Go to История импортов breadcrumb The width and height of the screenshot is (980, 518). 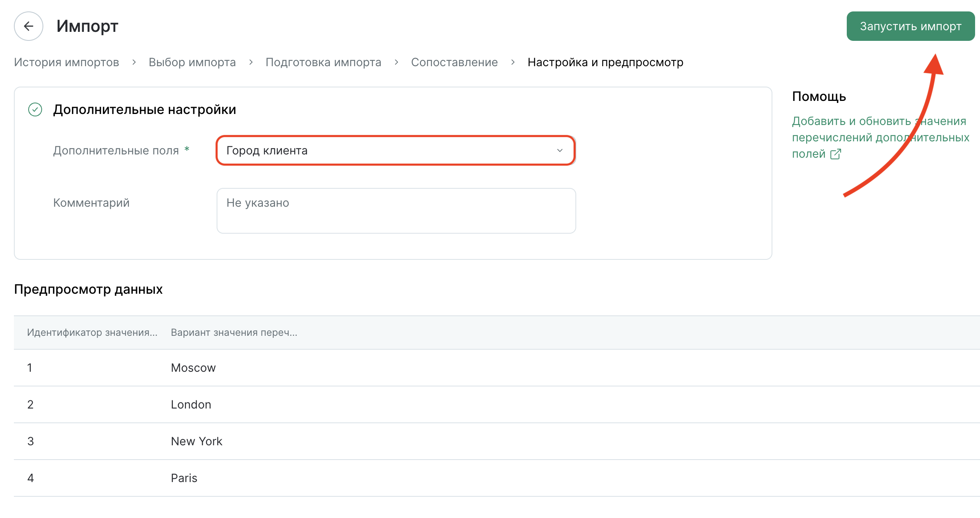(67, 62)
